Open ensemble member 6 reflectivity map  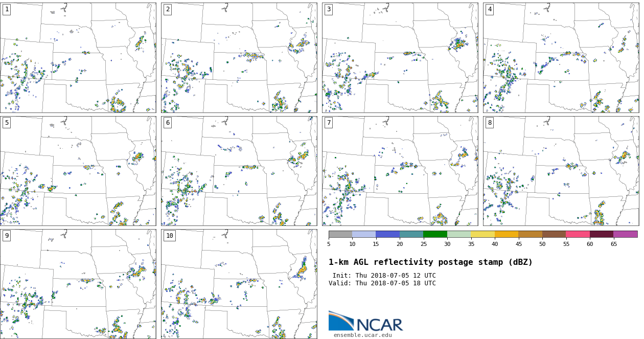(x=239, y=171)
